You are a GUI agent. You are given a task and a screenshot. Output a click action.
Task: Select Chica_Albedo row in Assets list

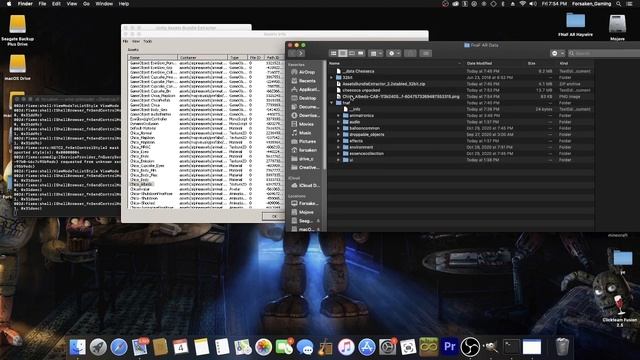(x=141, y=184)
